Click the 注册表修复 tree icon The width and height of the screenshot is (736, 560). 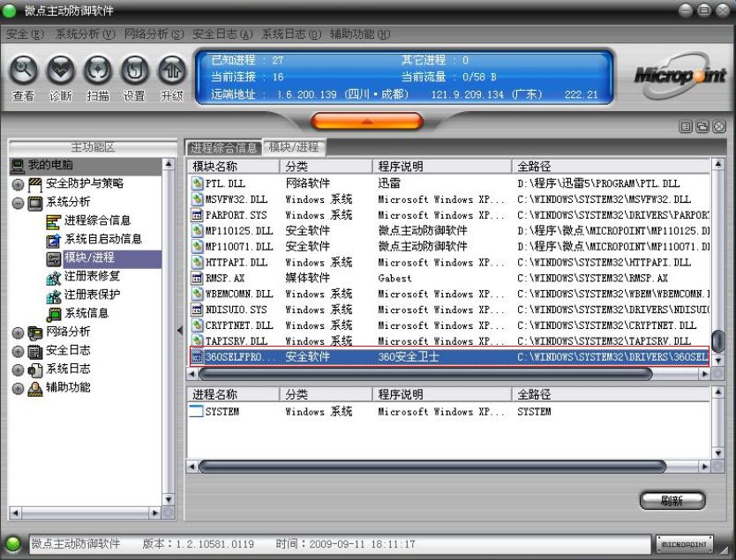tap(54, 278)
